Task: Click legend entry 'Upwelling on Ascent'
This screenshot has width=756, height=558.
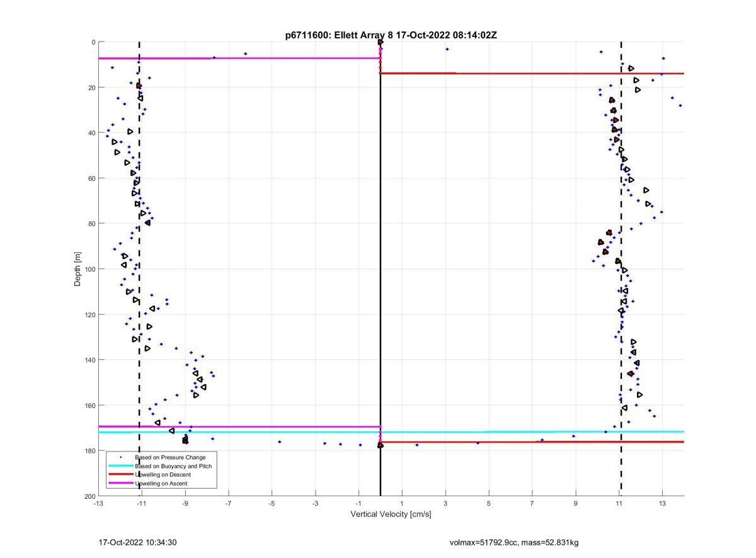Action: tap(161, 484)
